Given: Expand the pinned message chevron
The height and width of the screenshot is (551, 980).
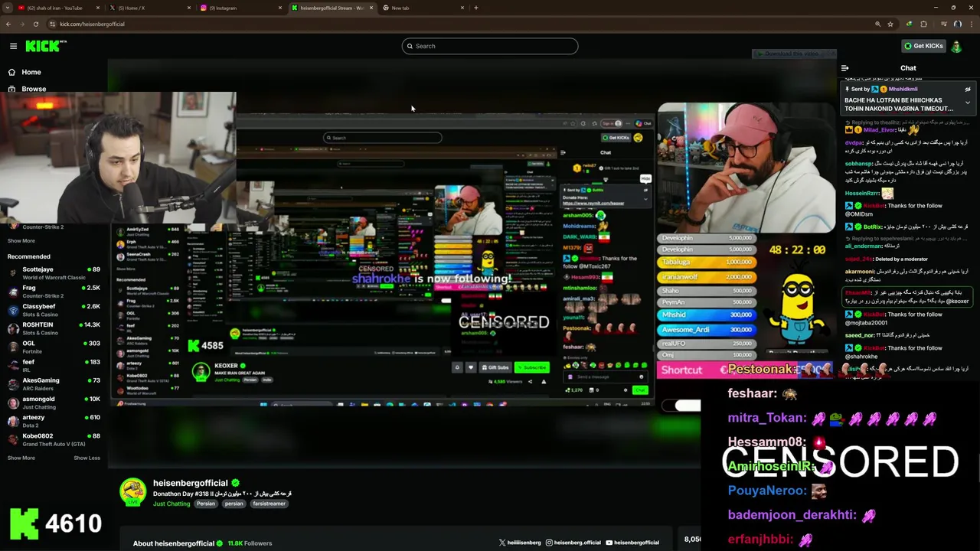Looking at the screenshot, I should pos(968,102).
